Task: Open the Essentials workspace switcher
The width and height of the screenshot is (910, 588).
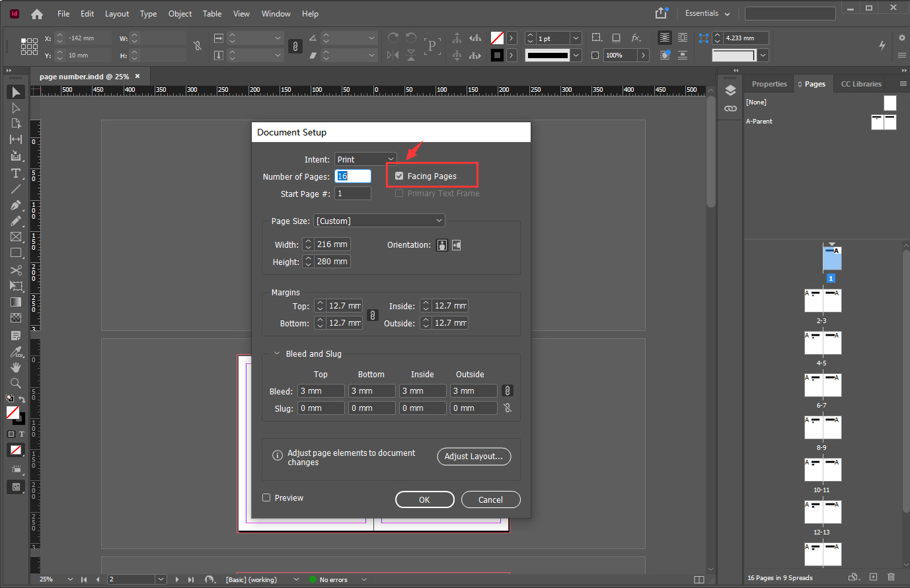Action: tap(708, 13)
